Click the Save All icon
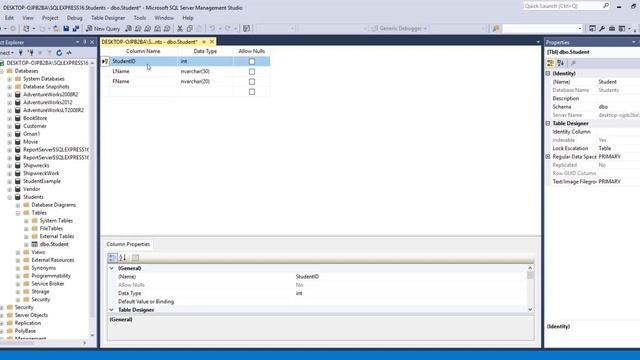Image resolution: width=640 pixels, height=360 pixels. [x=76, y=29]
